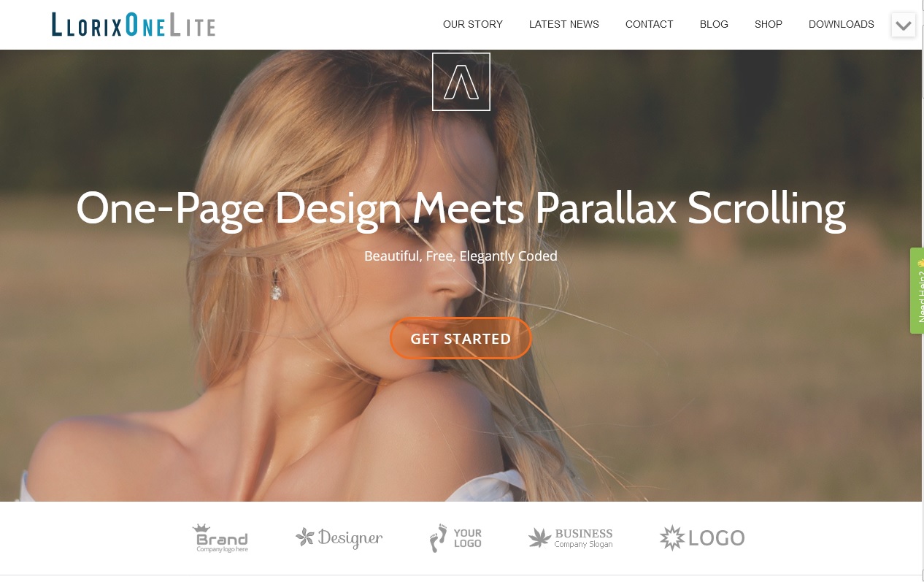Open the Brand crown company logo
Screen dimensions: 924x582
coord(222,538)
